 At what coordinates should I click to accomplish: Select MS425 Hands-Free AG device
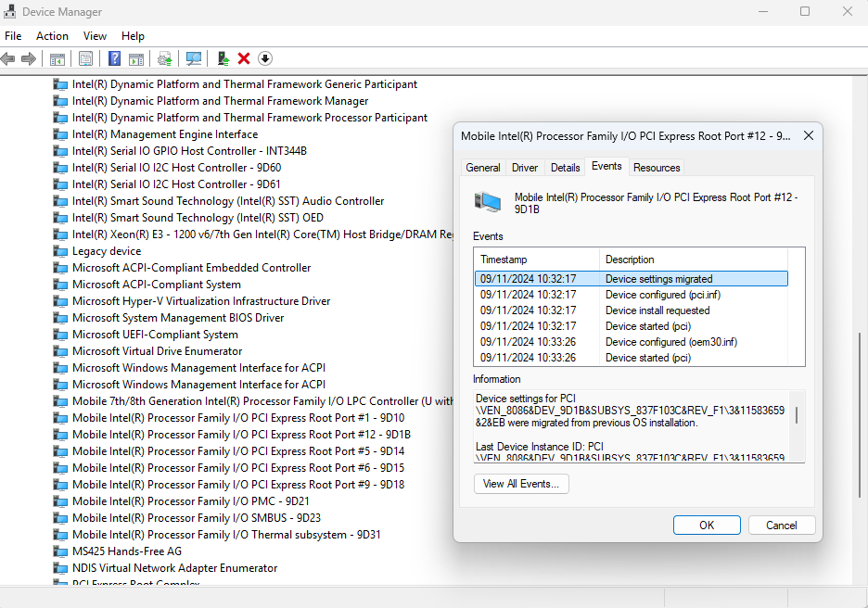pos(127,551)
